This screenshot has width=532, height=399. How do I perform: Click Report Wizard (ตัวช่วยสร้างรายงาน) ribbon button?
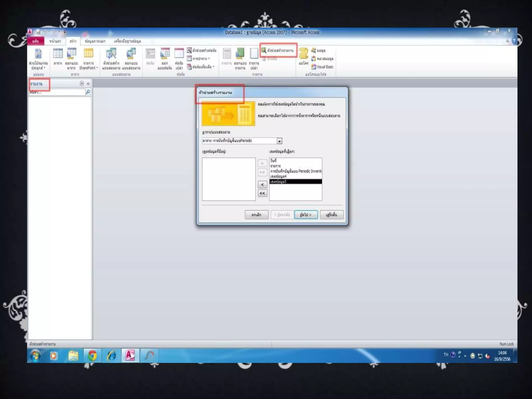(x=278, y=50)
